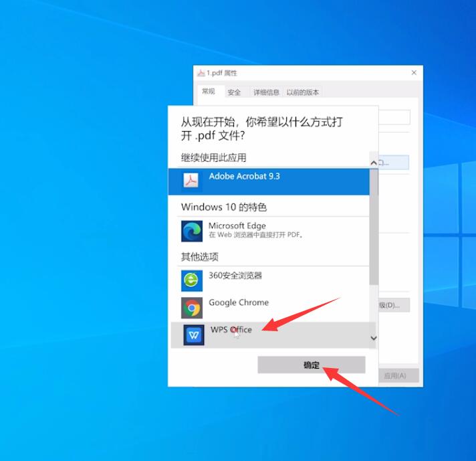The height and width of the screenshot is (461, 476).
Task: Choose Microsoft Edge app name
Action: [x=237, y=225]
